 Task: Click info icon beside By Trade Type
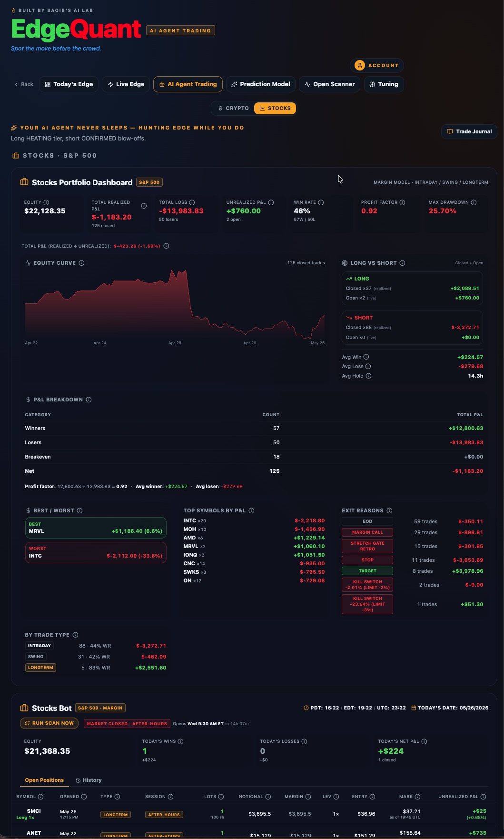pos(75,635)
